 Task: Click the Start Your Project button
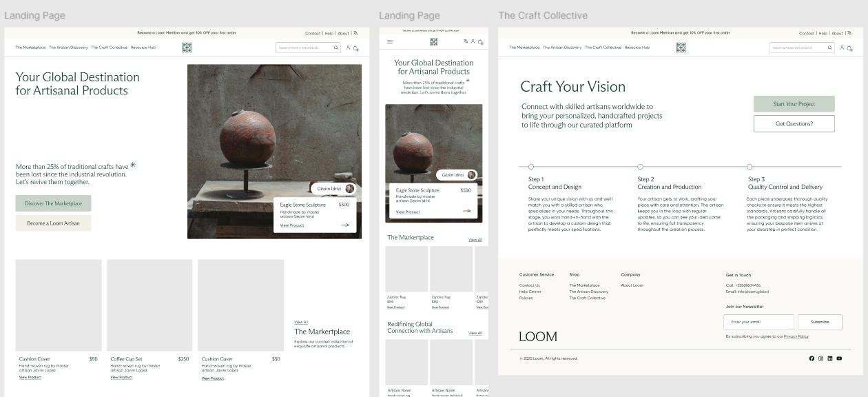(794, 103)
